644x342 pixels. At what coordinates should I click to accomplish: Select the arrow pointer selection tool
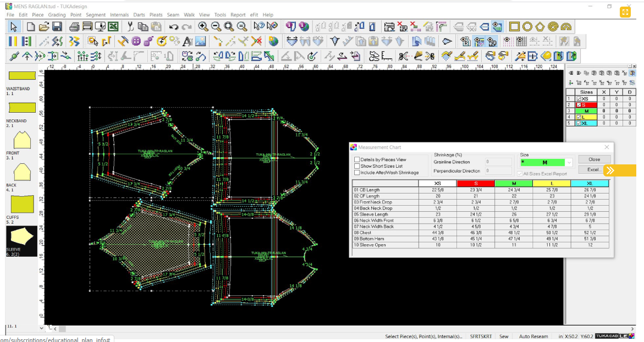(14, 26)
